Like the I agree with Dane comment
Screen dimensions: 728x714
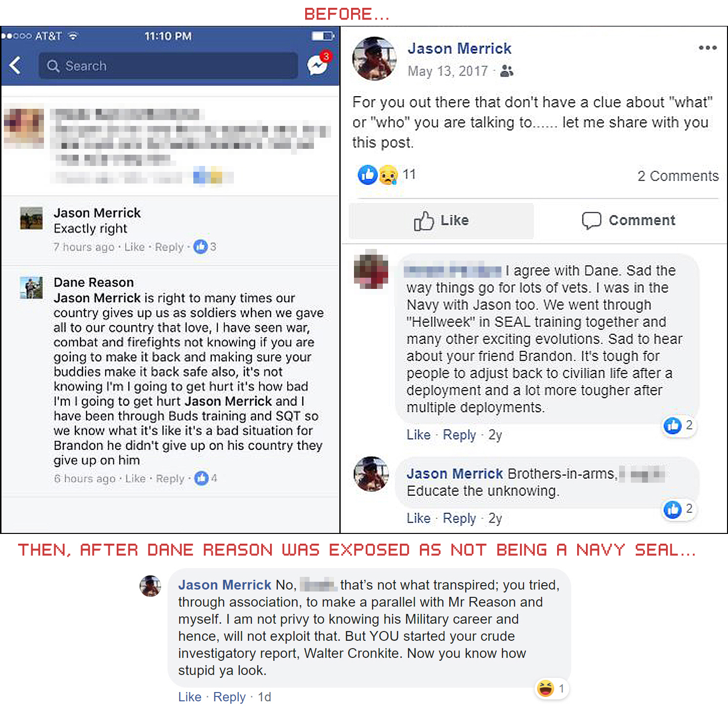coord(418,435)
